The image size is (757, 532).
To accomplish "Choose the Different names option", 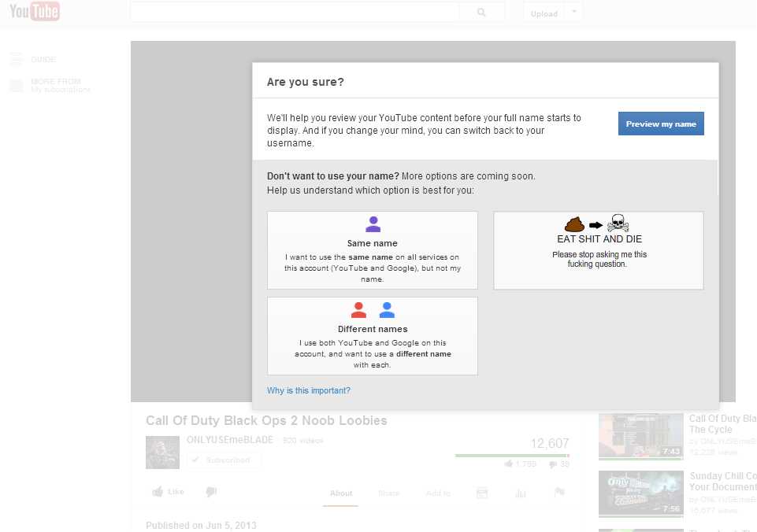I will point(373,336).
